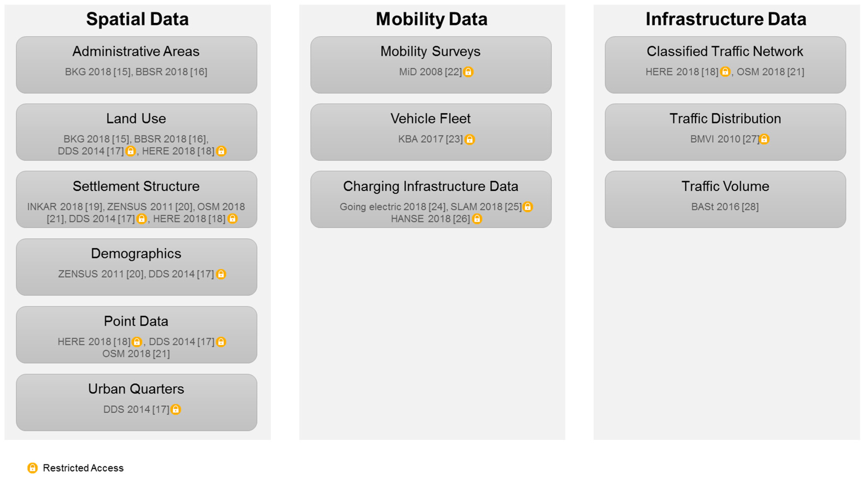Select the Point Data title
This screenshot has height=478, width=868.
click(x=136, y=321)
